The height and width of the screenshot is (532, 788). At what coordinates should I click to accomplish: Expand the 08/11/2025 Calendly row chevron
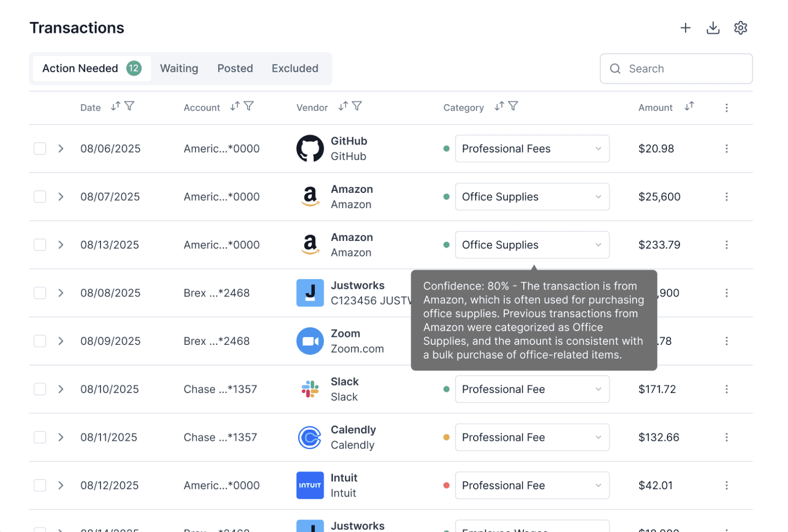pyautogui.click(x=61, y=437)
